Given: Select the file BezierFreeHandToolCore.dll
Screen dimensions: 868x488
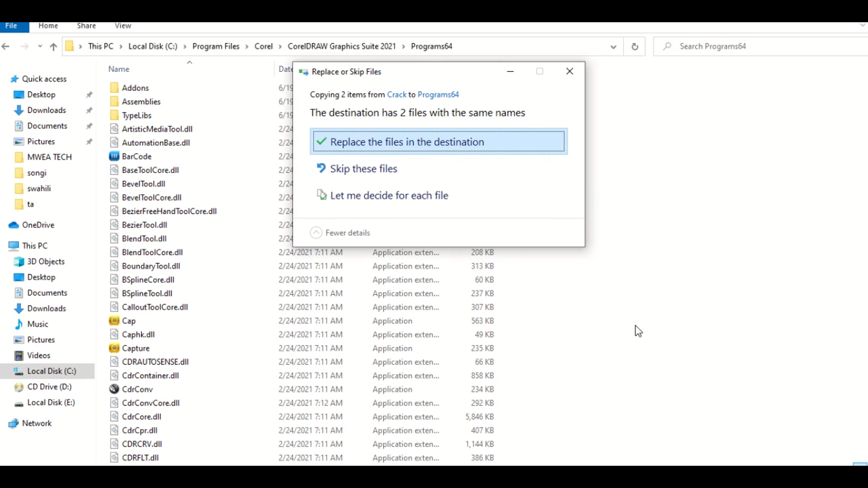Looking at the screenshot, I should point(169,212).
